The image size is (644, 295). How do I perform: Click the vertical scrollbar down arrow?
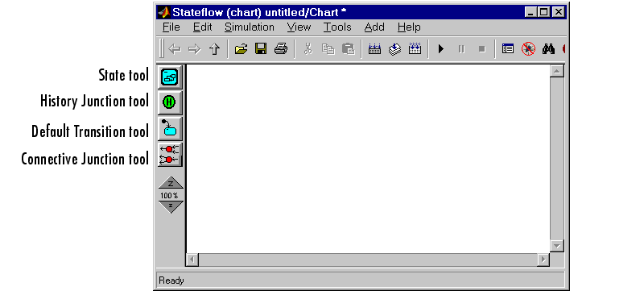point(557,246)
